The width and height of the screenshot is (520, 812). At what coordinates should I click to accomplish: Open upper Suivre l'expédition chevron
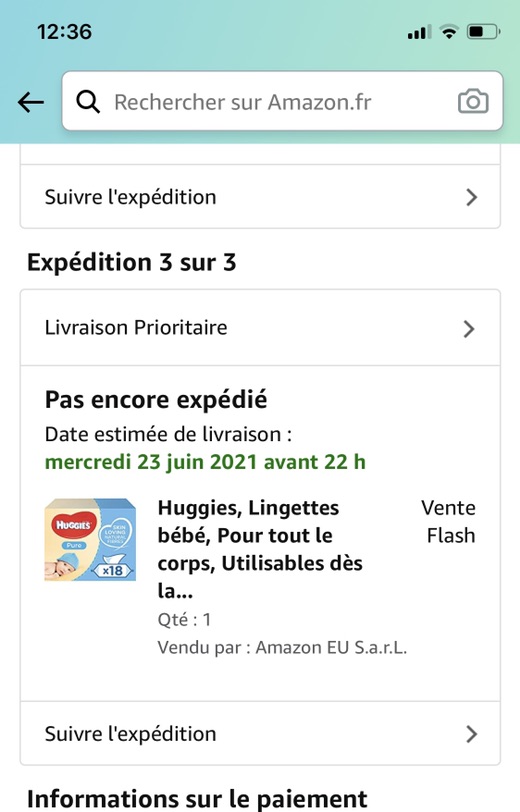[471, 197]
